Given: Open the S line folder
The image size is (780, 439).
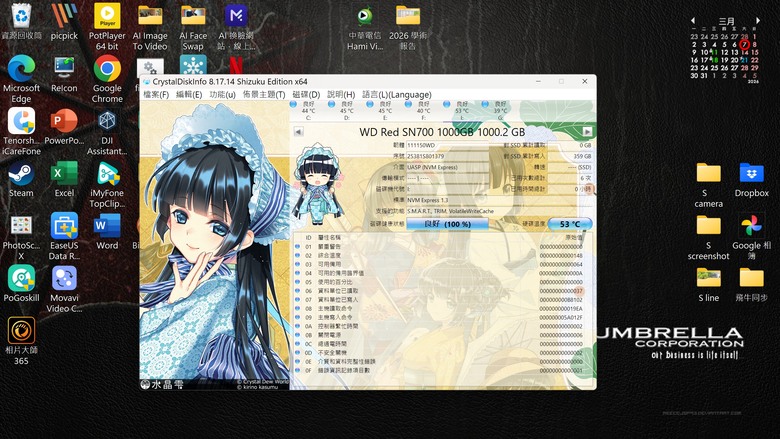Looking at the screenshot, I should 708,284.
